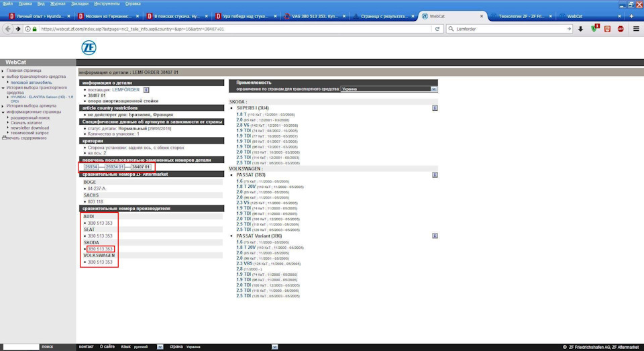Click the browser URL address bar
Viewport: 644px width, 351px height.
234,29
